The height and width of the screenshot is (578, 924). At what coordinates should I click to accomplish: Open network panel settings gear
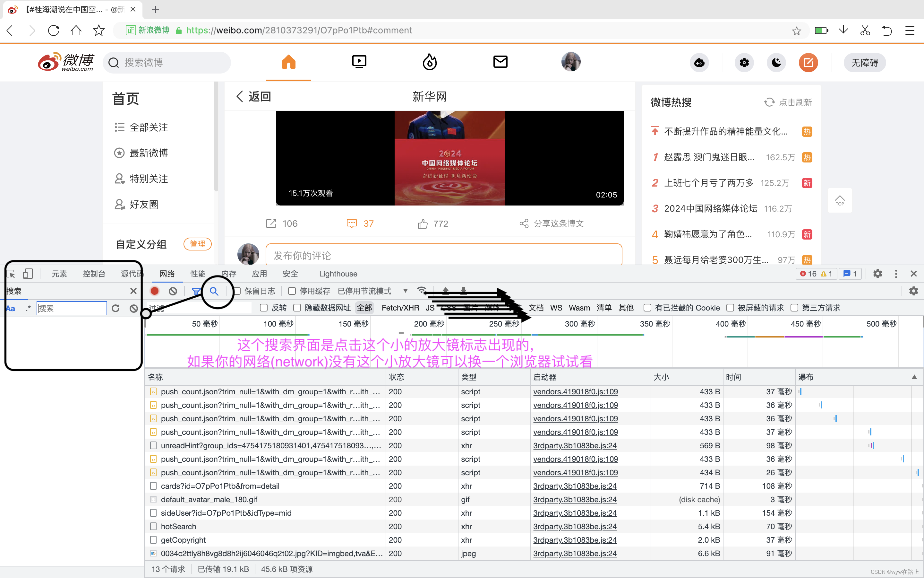click(914, 291)
